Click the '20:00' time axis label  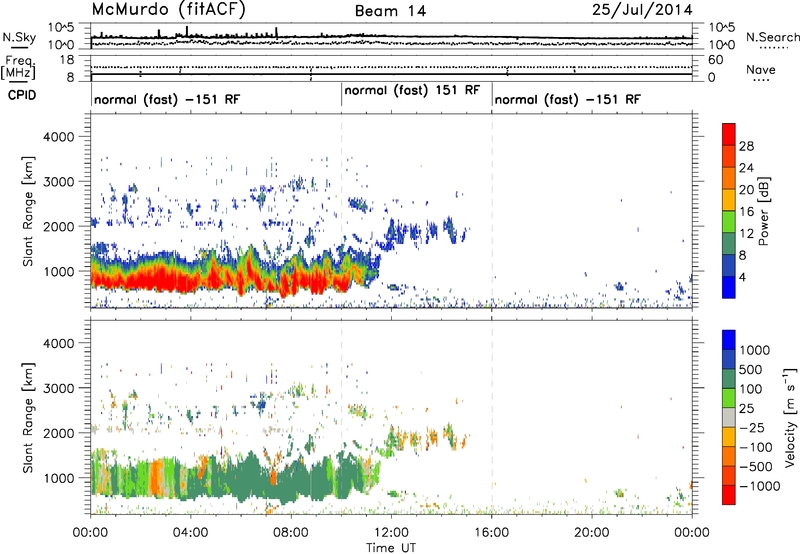point(592,533)
